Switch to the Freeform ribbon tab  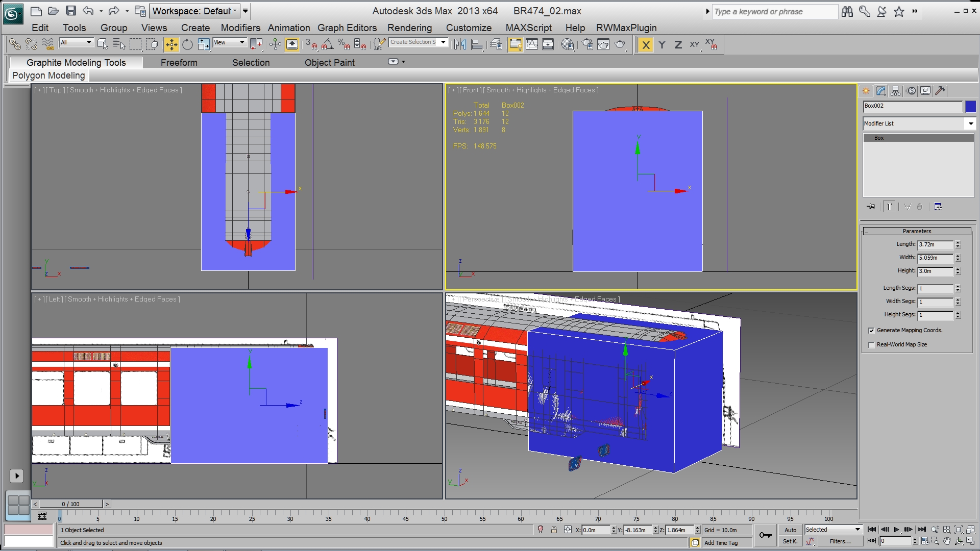[x=179, y=63]
